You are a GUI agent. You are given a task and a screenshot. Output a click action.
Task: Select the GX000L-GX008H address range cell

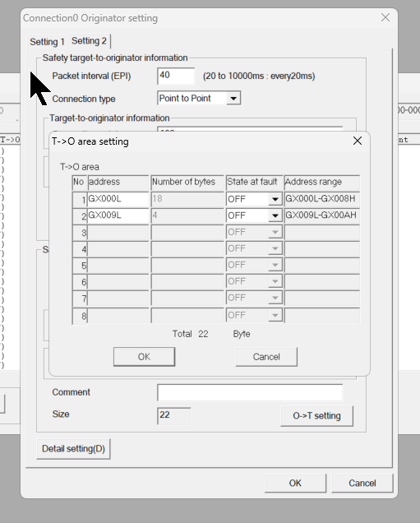322,199
